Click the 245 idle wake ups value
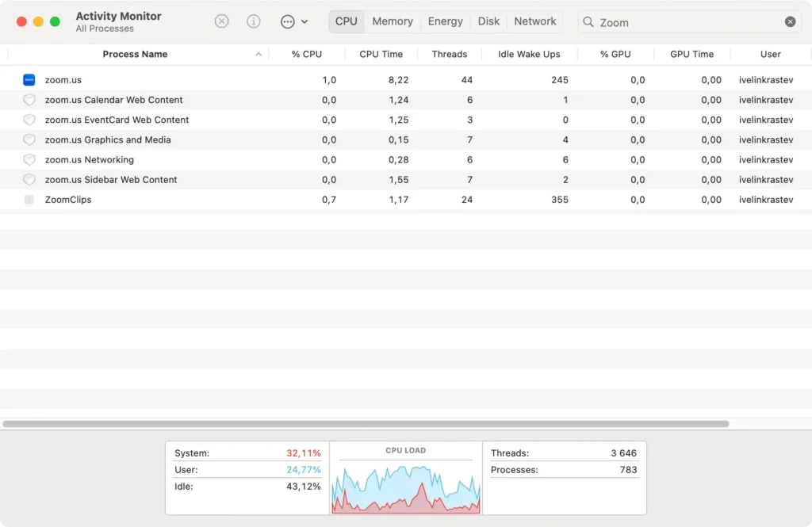Screen dimensions: 812x527 click(x=559, y=80)
